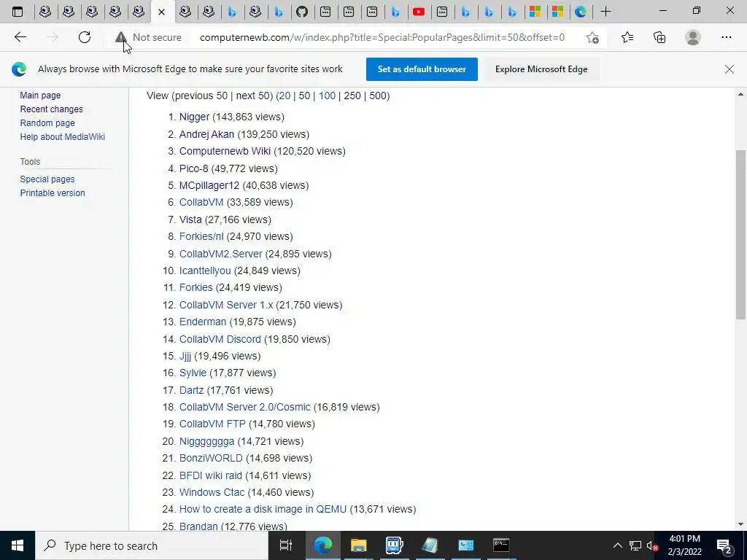The width and height of the screenshot is (747, 560).
Task: Open the Vista page
Action: point(190,219)
